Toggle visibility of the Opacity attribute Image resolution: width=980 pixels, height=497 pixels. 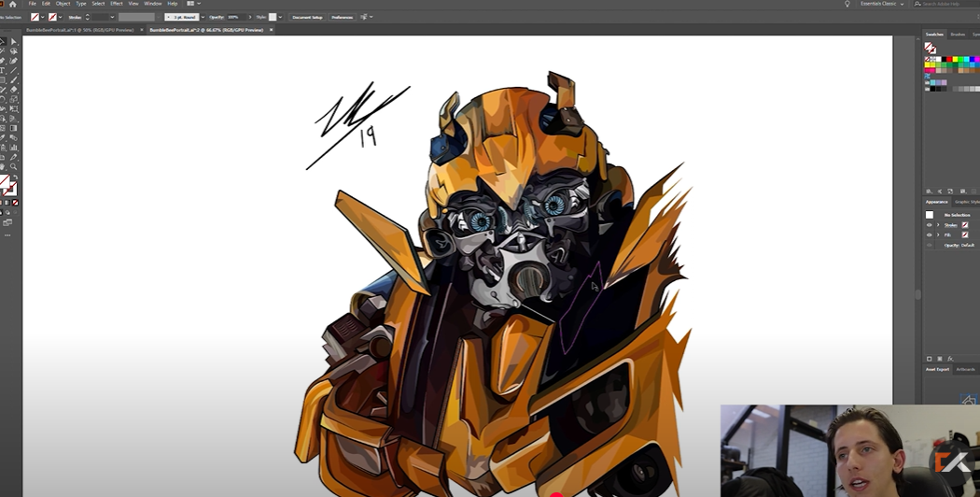coord(930,246)
